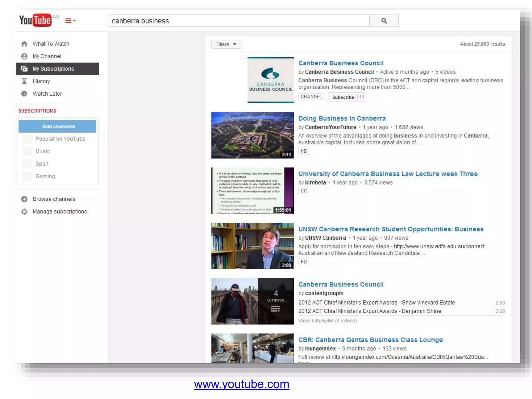
Task: Subscribe to Canberra Business Council channel
Action: coord(343,97)
